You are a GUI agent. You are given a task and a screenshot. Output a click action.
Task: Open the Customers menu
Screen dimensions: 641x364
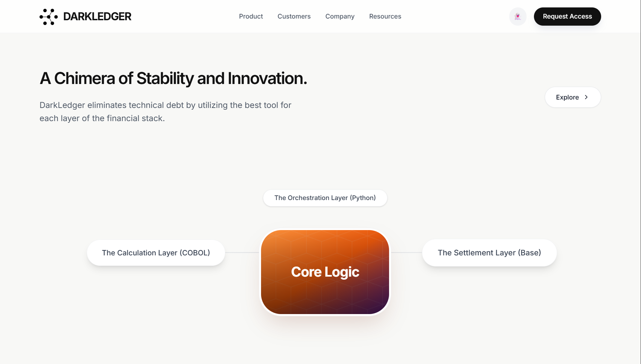[294, 16]
